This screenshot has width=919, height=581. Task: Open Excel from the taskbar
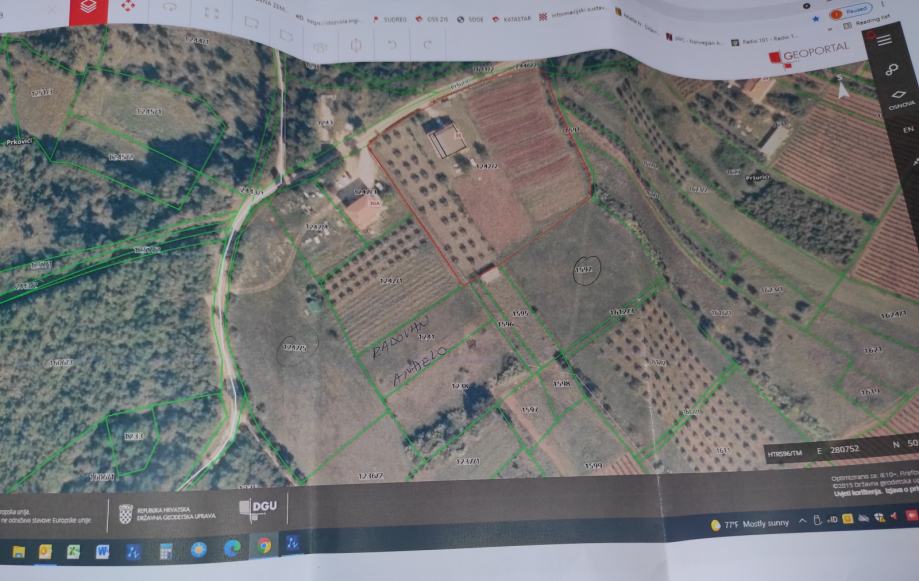[x=73, y=552]
